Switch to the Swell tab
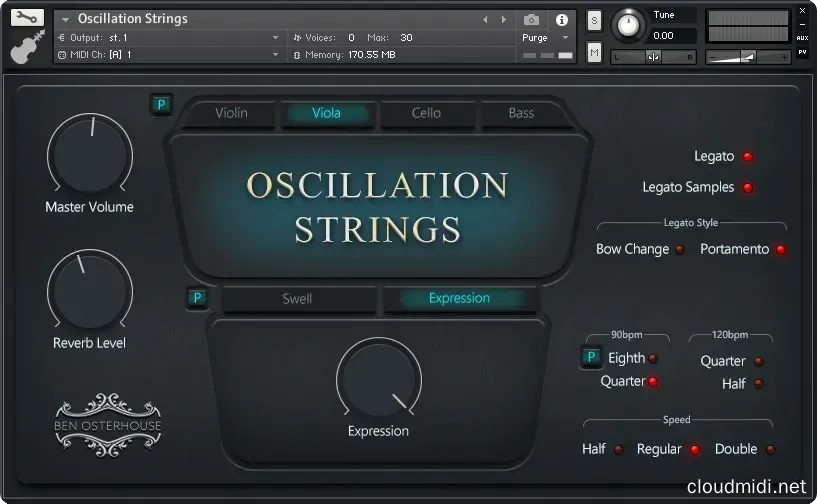This screenshot has width=817, height=504. click(297, 298)
